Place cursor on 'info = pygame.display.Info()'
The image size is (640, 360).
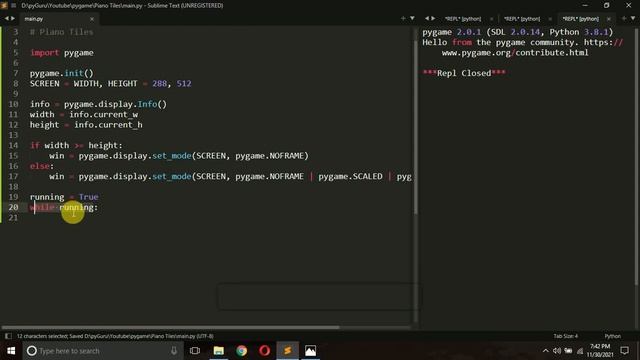tap(98, 104)
